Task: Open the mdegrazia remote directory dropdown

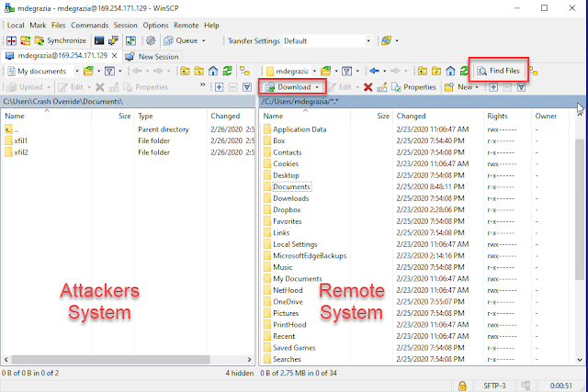Action: pyautogui.click(x=290, y=72)
